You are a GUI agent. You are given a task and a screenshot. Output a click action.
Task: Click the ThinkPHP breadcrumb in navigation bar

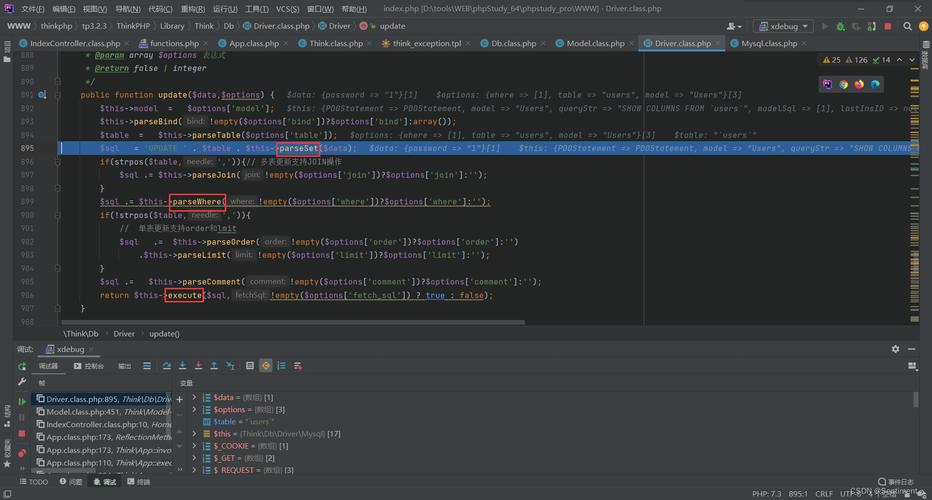click(133, 26)
